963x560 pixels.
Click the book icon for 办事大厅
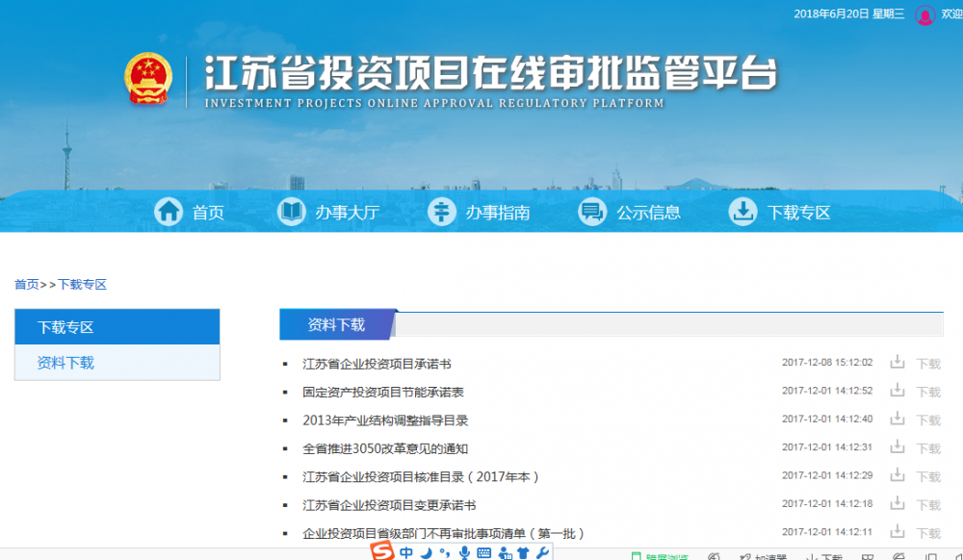tap(291, 212)
